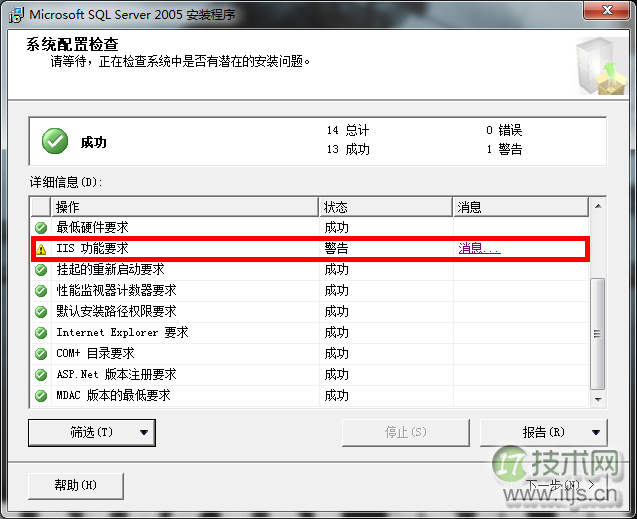Viewport: 637px width, 519px height.
Task: Click the 成功 status of 最低硬件要求
Action: point(336,227)
